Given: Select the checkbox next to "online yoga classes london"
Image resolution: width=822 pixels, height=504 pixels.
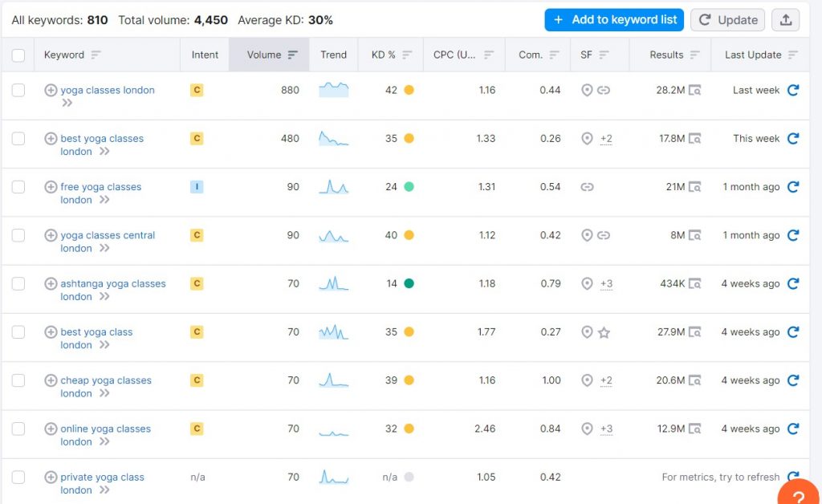Looking at the screenshot, I should 18,429.
